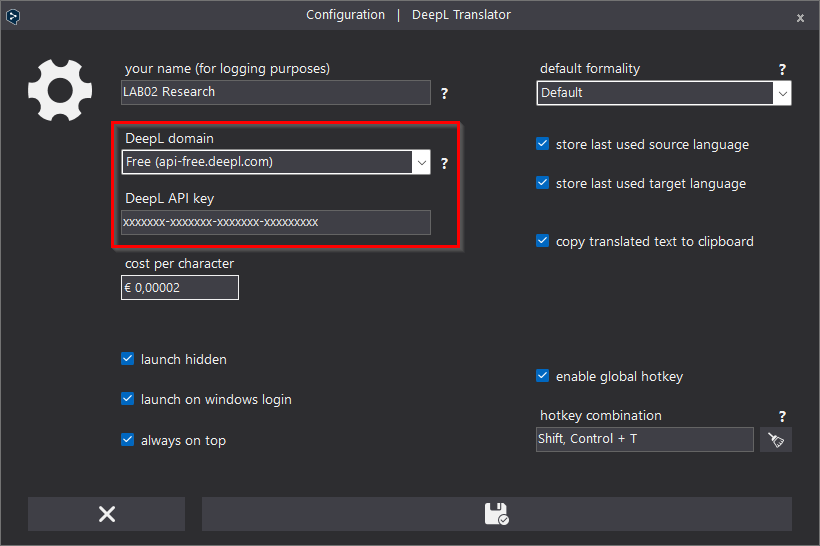Click the hotkey clear broom icon

click(x=776, y=439)
